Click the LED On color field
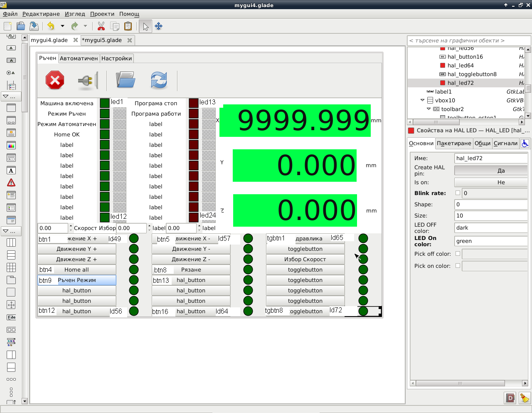The width and height of the screenshot is (532, 413). [x=490, y=241]
